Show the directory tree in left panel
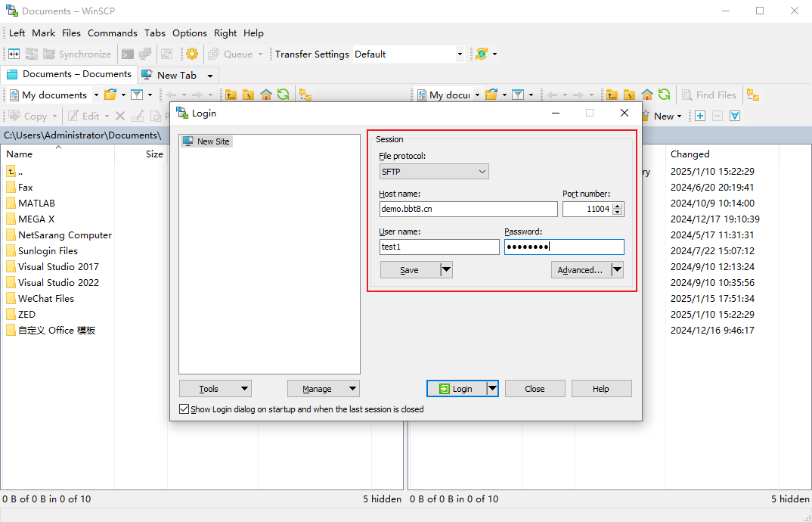The width and height of the screenshot is (812, 522). (x=305, y=95)
